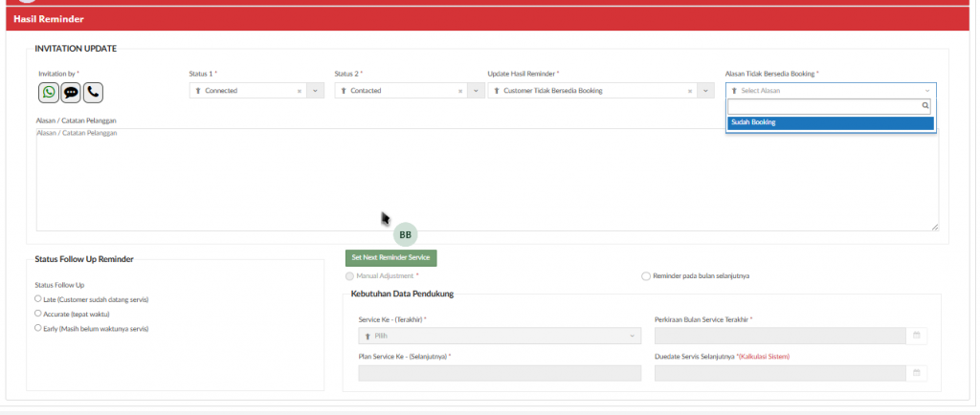Choose the phone call invitation icon

tap(93, 92)
